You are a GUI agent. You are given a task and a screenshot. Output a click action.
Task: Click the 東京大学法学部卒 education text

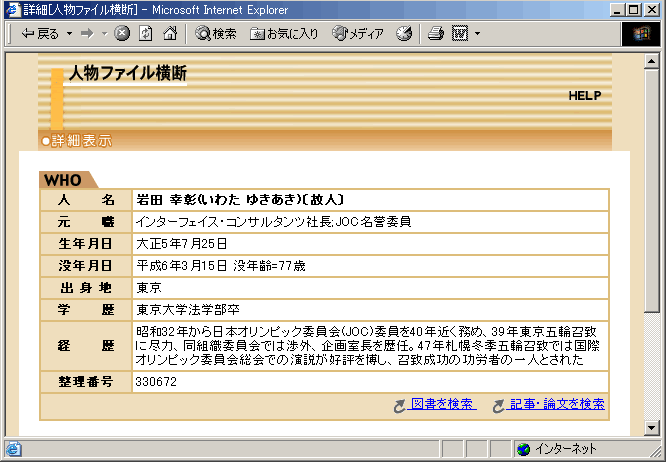188,310
